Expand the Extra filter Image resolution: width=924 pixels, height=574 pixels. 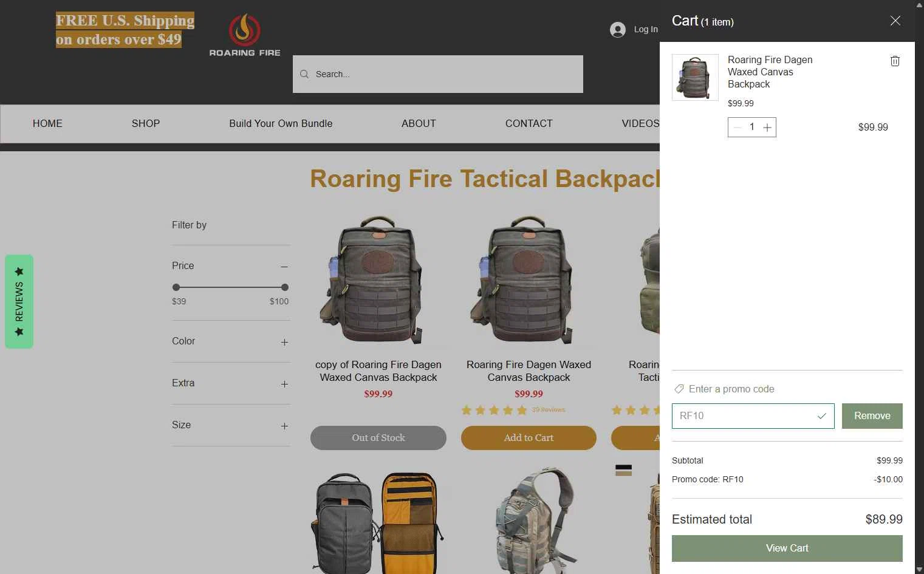284,384
